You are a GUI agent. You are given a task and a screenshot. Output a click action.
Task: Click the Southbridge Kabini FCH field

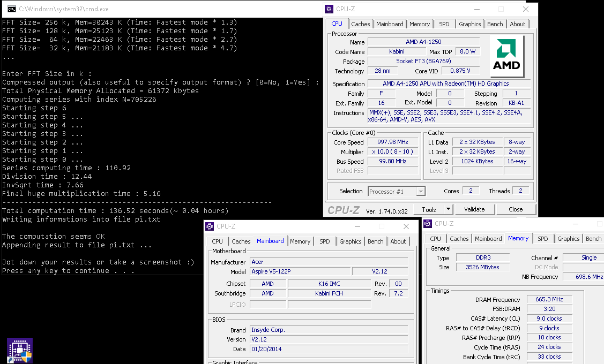coord(329,293)
